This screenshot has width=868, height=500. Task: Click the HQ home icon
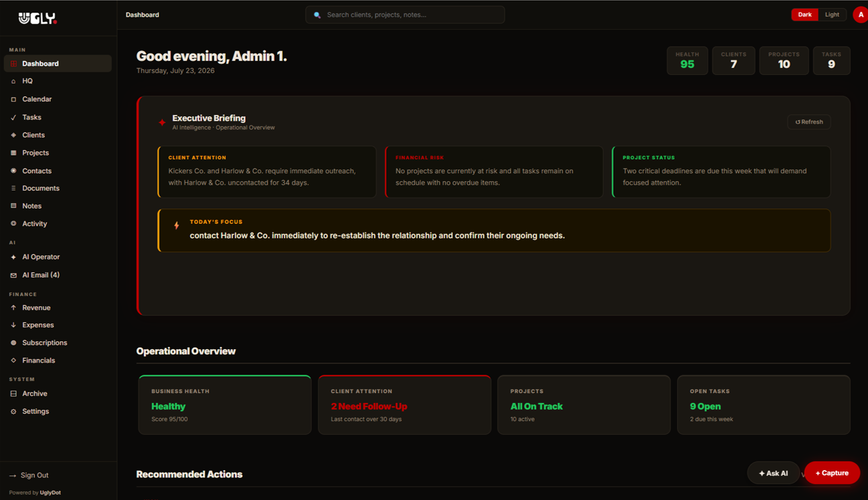coord(13,81)
